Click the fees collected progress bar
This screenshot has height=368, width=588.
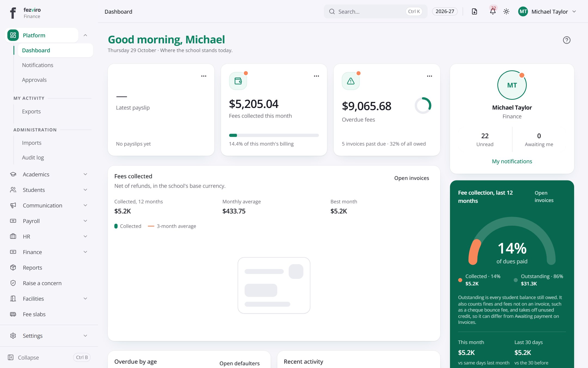pos(274,135)
